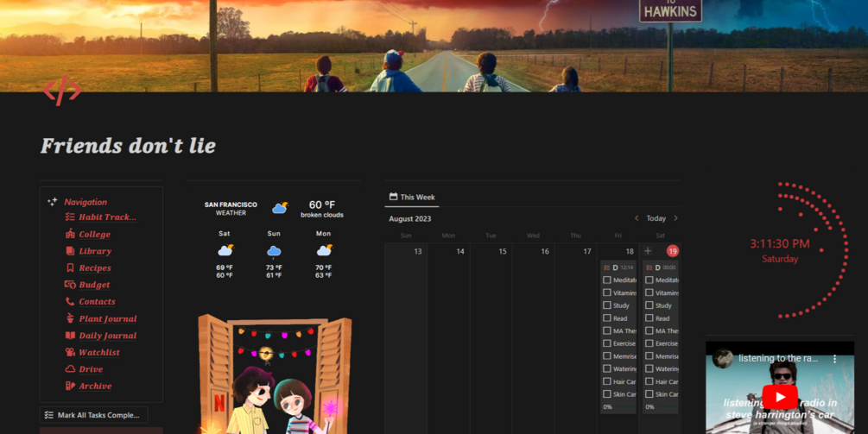Add a new entry on Saturday with plus icon
The height and width of the screenshot is (434, 868).
(648, 251)
